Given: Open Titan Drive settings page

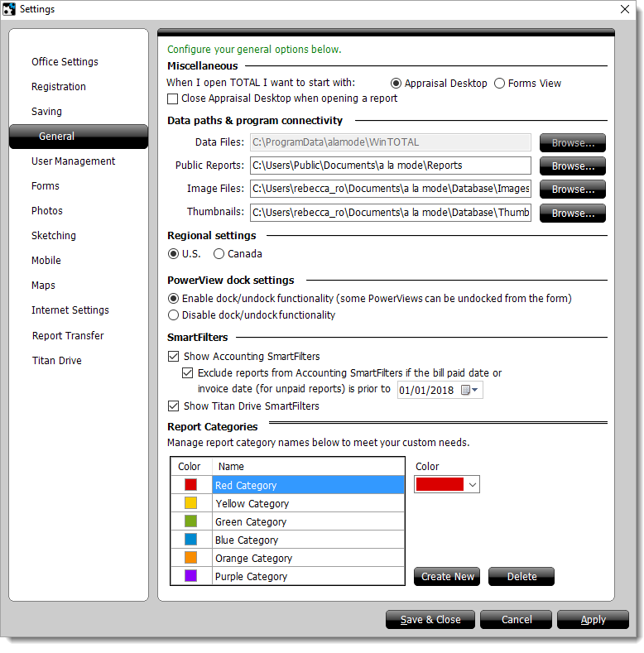Looking at the screenshot, I should coord(56,361).
